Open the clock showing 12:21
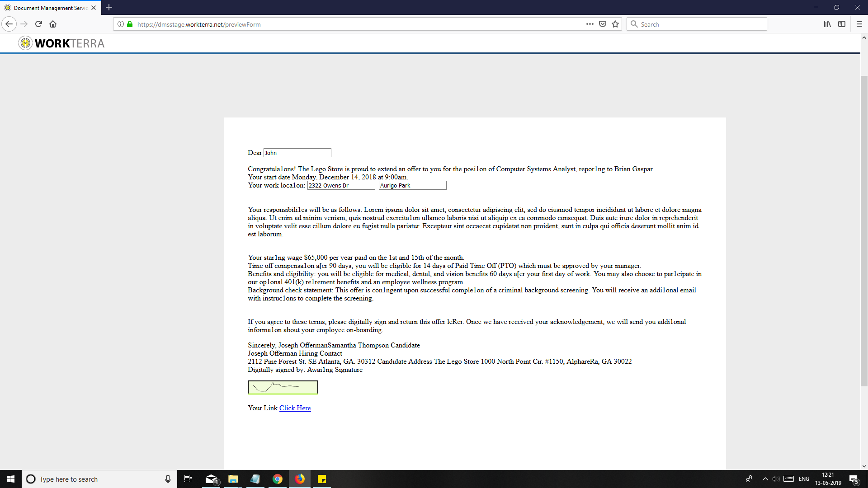 point(828,479)
